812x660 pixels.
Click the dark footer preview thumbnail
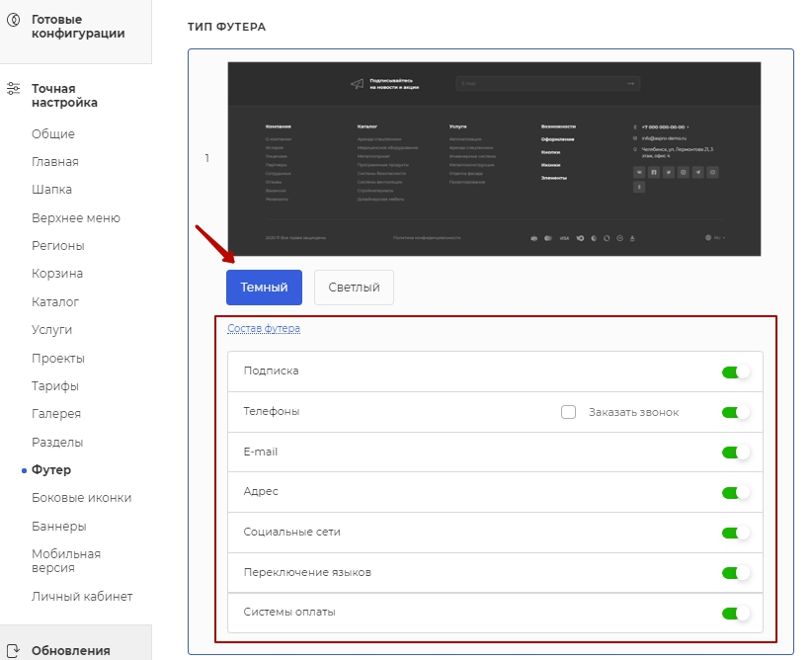tap(495, 159)
